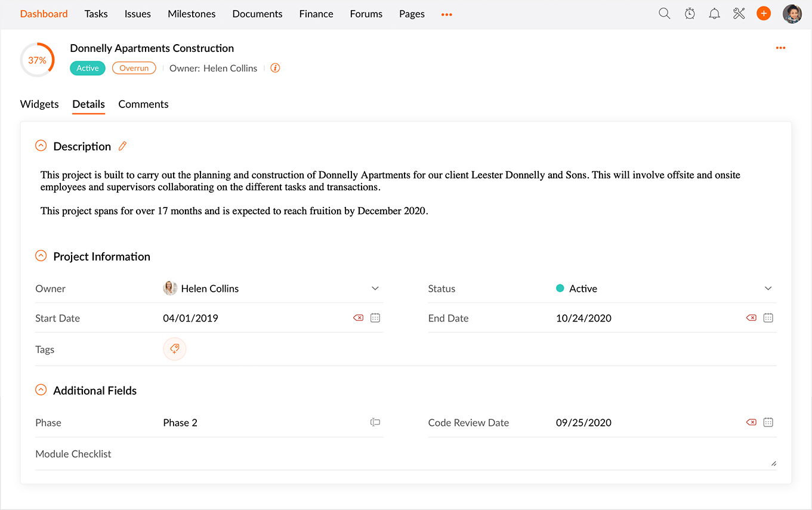
Task: Open the Status dropdown
Action: coord(768,289)
